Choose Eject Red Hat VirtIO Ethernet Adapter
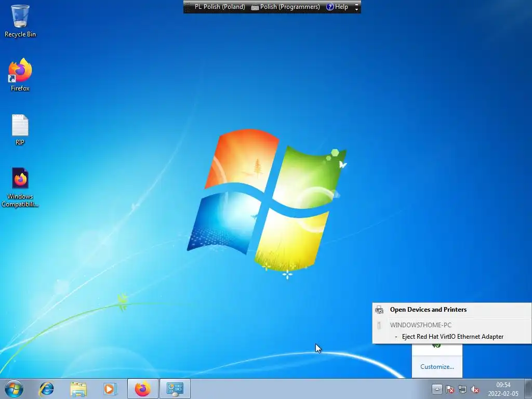 point(453,337)
